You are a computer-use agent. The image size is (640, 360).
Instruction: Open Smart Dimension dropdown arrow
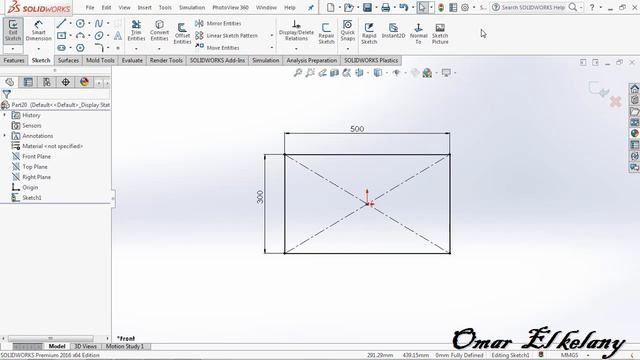pyautogui.click(x=38, y=49)
